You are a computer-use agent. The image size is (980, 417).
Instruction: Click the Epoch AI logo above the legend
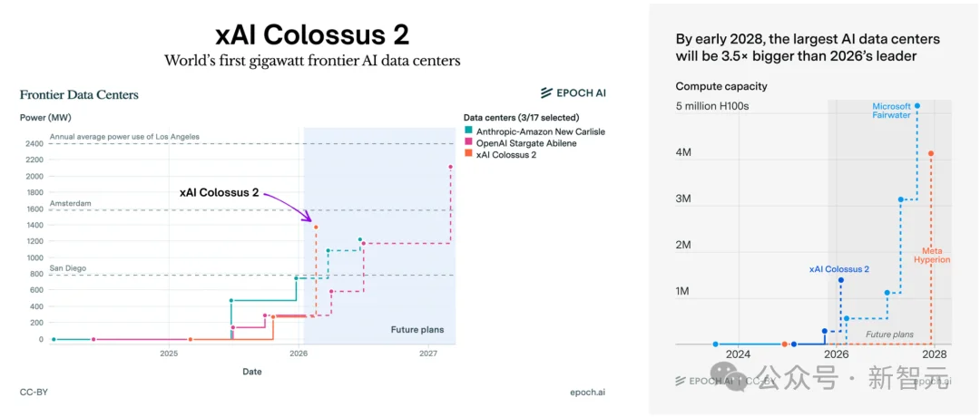573,92
